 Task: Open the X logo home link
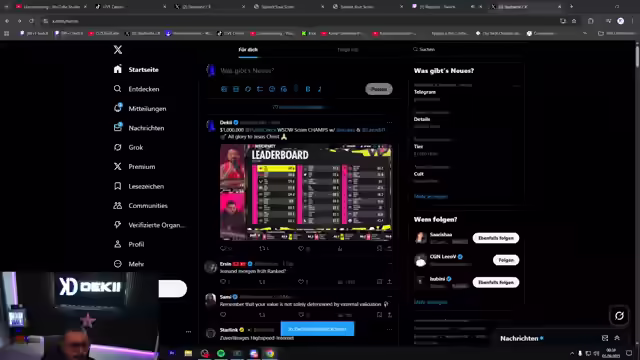point(118,50)
